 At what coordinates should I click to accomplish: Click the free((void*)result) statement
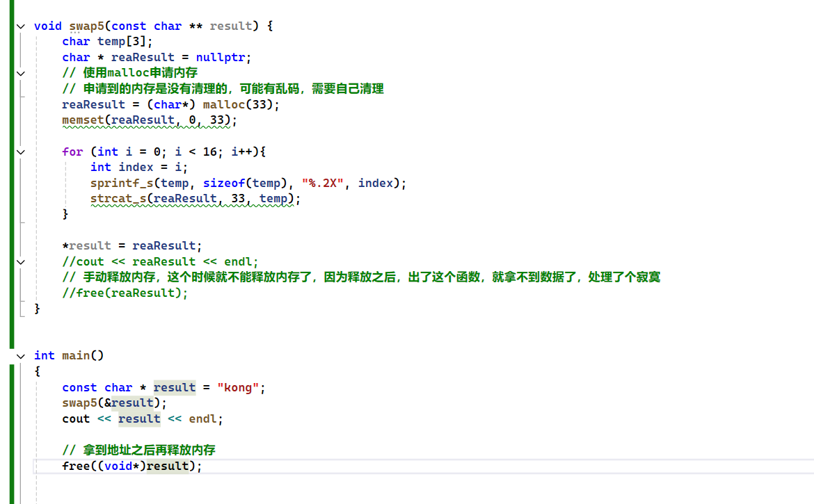(131, 466)
